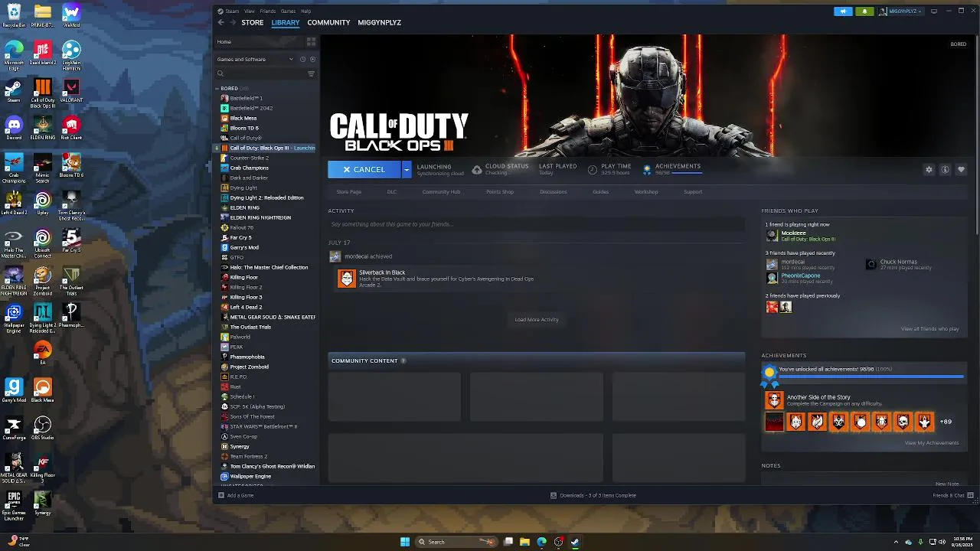Open the Workshop game tab
This screenshot has width=980, height=551.
(646, 192)
